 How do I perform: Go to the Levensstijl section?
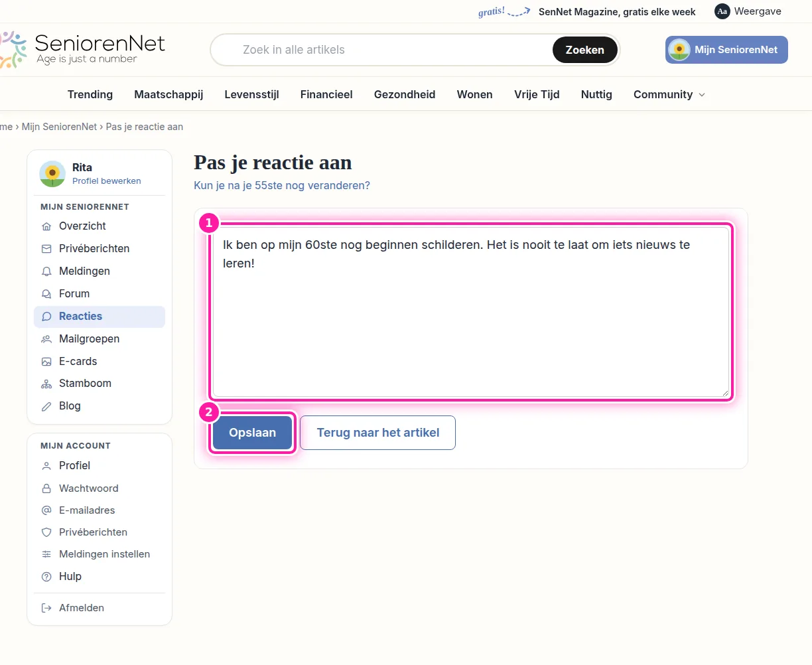(x=251, y=94)
